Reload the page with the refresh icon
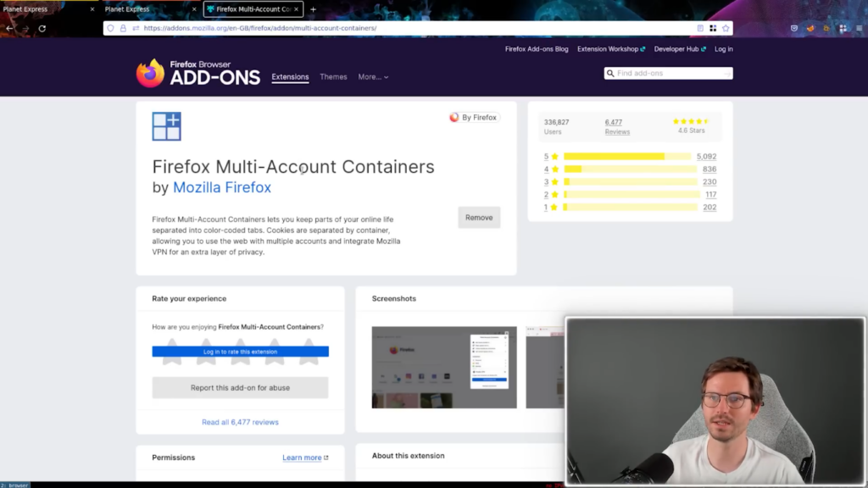 point(42,28)
